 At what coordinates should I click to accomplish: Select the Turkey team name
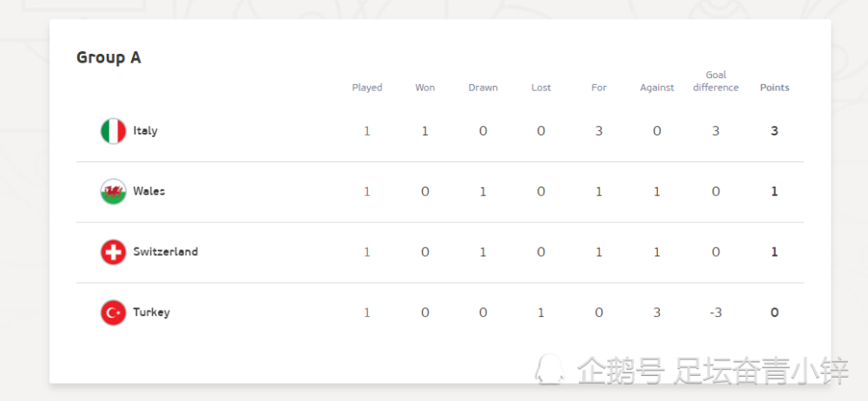pyautogui.click(x=151, y=312)
